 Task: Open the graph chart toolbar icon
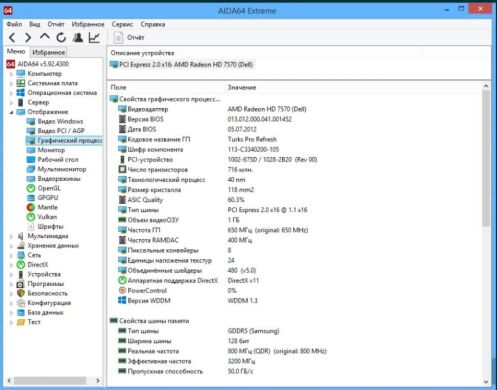tap(94, 37)
